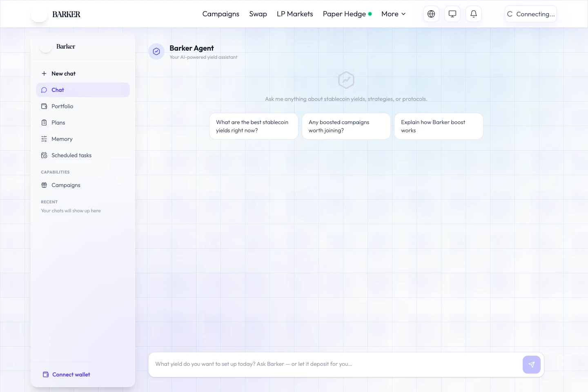588x392 pixels.
Task: Open Paper Hedge from the navbar
Action: coord(347,14)
